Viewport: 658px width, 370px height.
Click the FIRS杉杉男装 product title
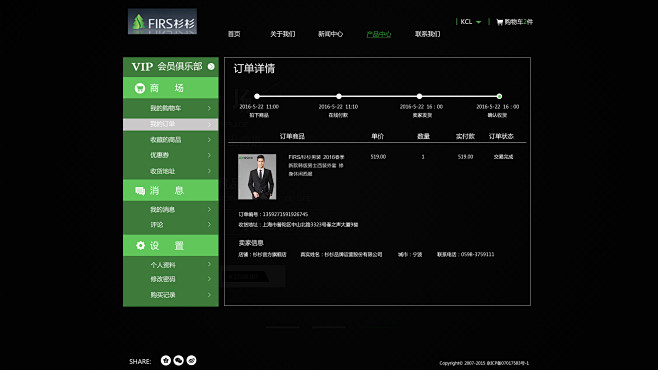[x=316, y=165]
